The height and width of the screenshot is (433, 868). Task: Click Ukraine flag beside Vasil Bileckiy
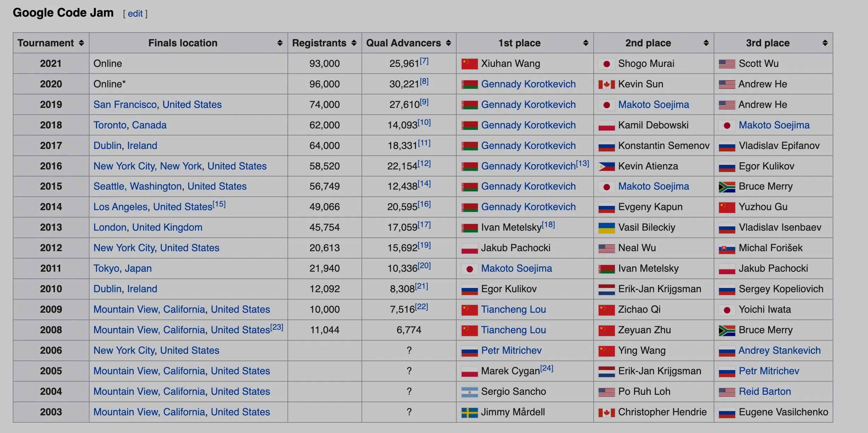[606, 228]
